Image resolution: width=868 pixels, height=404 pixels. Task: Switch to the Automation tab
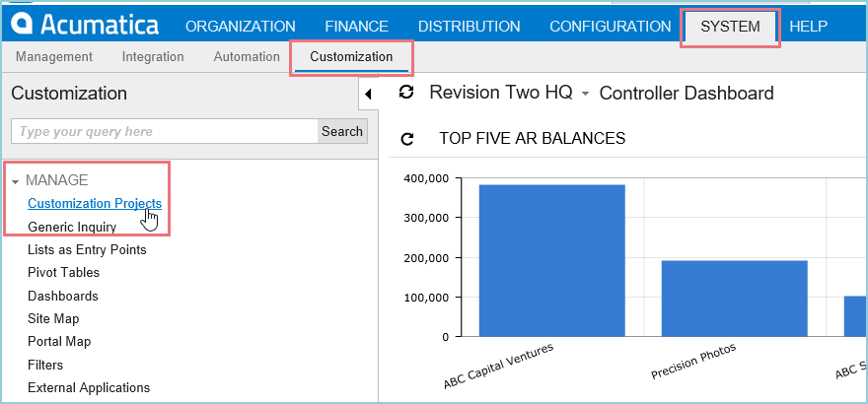click(x=247, y=56)
